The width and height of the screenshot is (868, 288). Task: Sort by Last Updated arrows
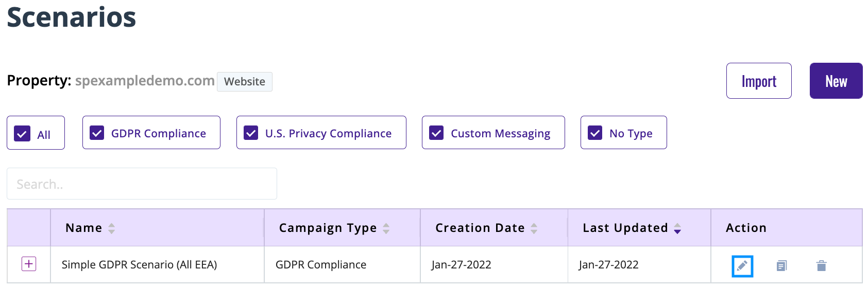coord(677,228)
